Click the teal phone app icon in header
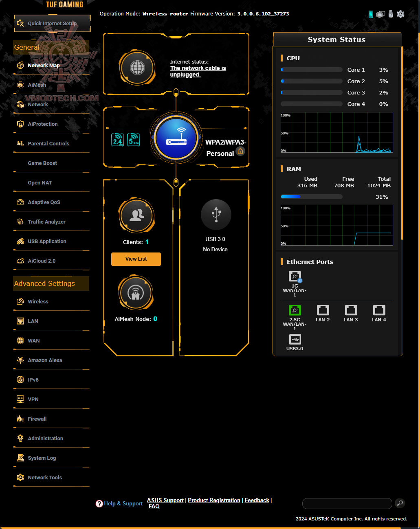Screen dimensions: 420x529 tap(371, 14)
